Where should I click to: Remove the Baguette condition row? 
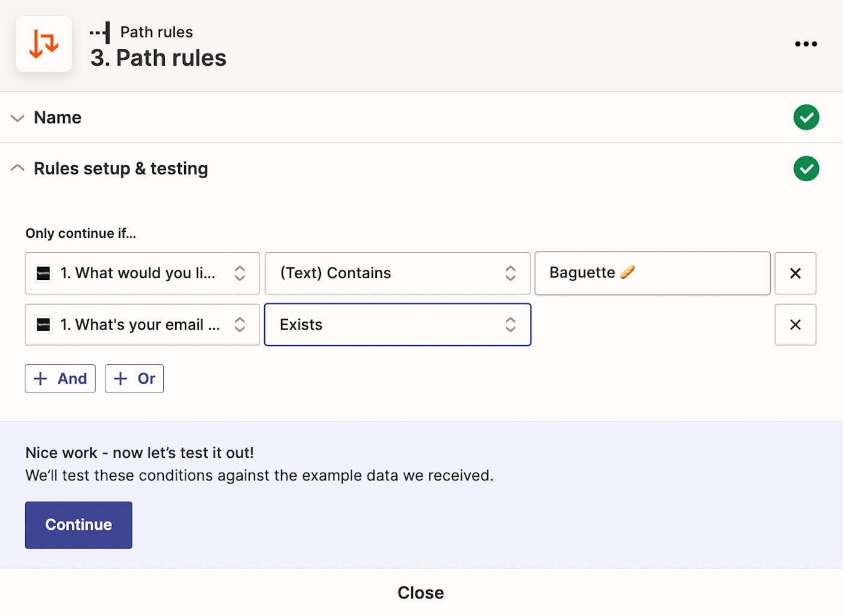pyautogui.click(x=795, y=273)
